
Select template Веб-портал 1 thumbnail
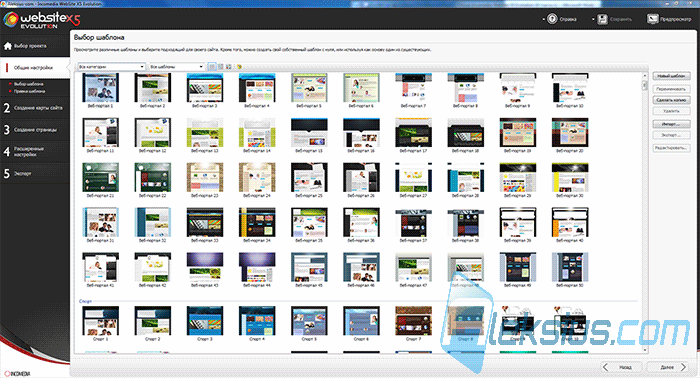click(x=100, y=88)
